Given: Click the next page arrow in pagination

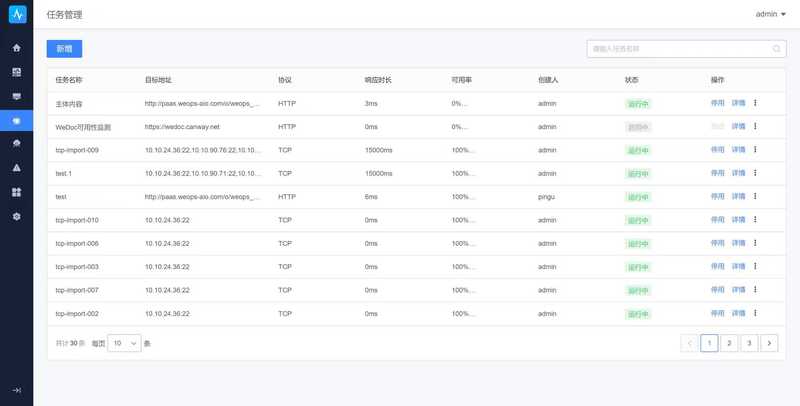Looking at the screenshot, I should pos(769,343).
